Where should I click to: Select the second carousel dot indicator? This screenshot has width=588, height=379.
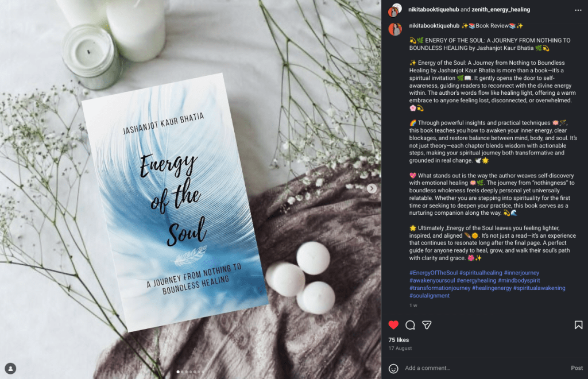[x=182, y=372]
